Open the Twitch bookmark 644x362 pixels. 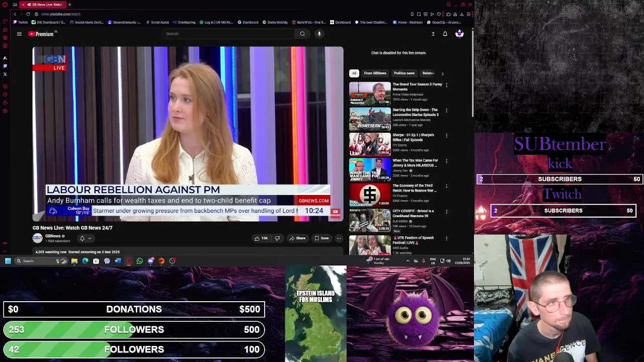click(x=21, y=22)
